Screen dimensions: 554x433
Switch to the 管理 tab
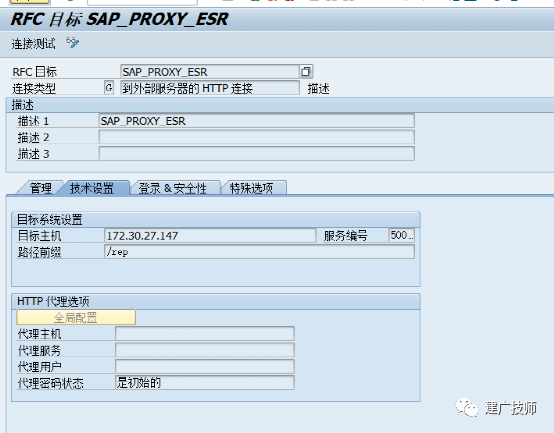pyautogui.click(x=41, y=188)
